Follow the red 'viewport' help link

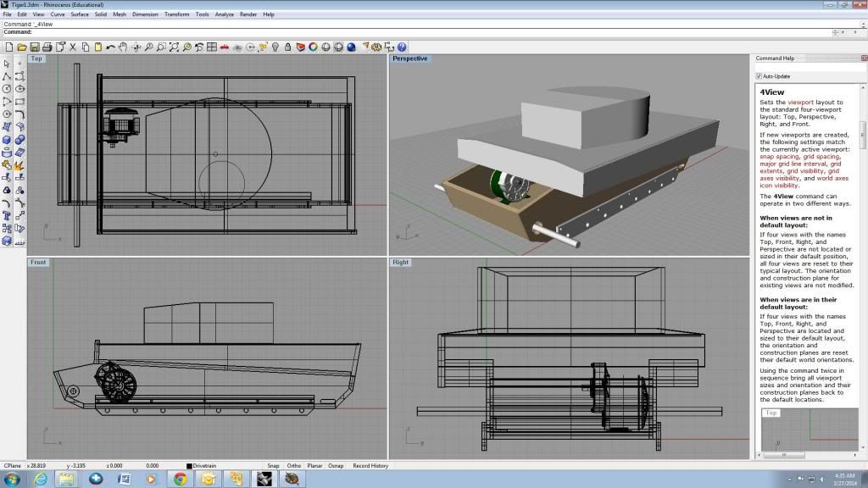point(800,102)
